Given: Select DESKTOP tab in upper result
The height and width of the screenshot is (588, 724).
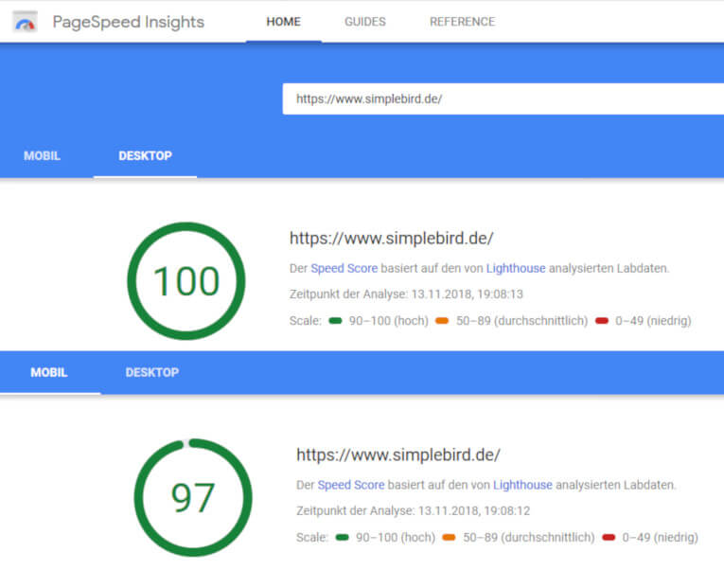Looking at the screenshot, I should [x=145, y=155].
